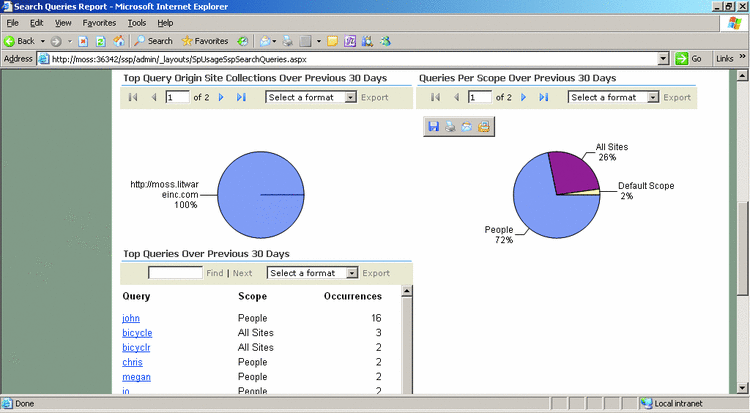Click the Forward navigation button

56,41
